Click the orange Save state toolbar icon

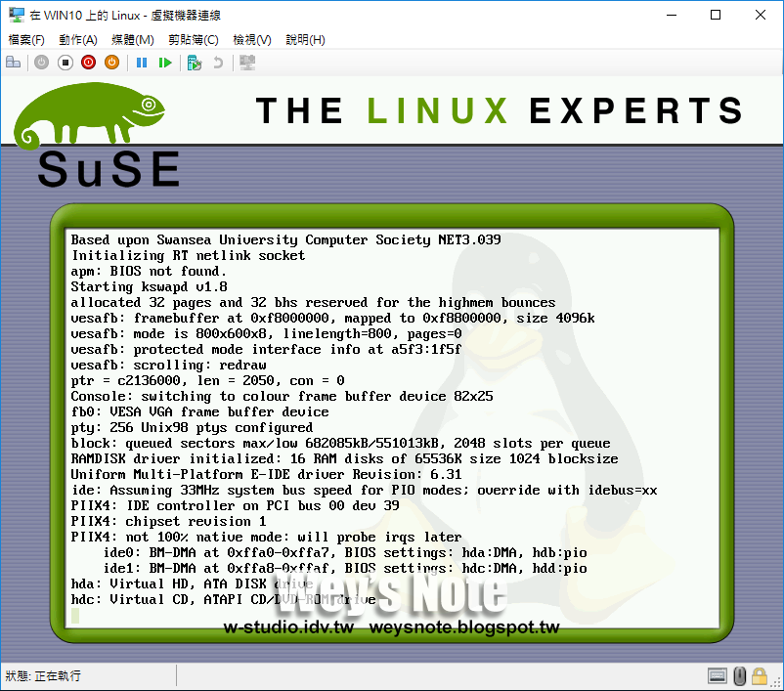click(111, 62)
